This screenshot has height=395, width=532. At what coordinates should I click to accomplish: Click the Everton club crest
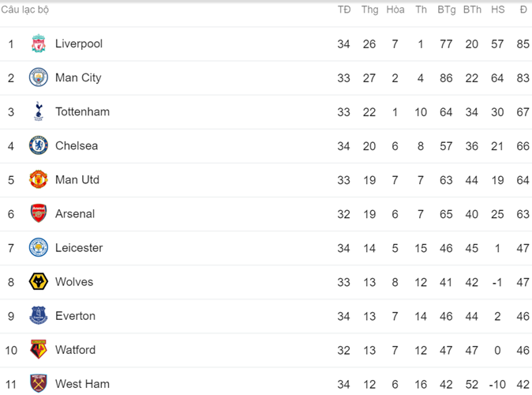click(x=38, y=315)
